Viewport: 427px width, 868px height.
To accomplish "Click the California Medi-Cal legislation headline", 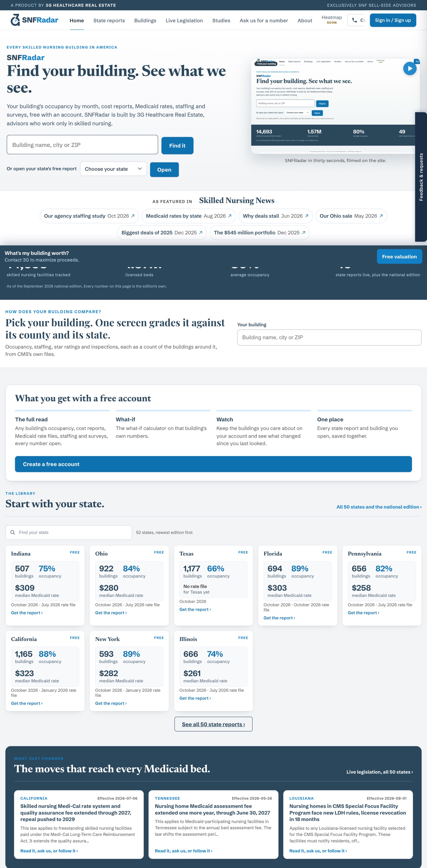I will [75, 812].
